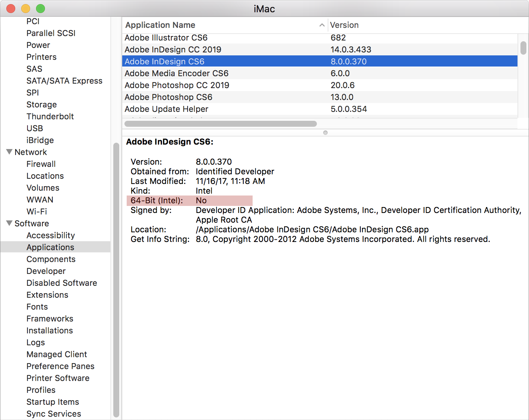This screenshot has width=529, height=420.
Task: Select PCI in the sidebar
Action: [x=33, y=21]
